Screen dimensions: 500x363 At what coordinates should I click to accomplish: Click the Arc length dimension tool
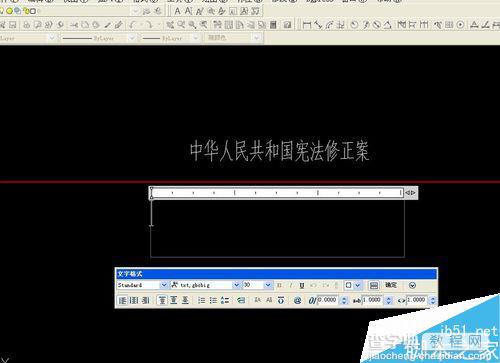(x=329, y=25)
